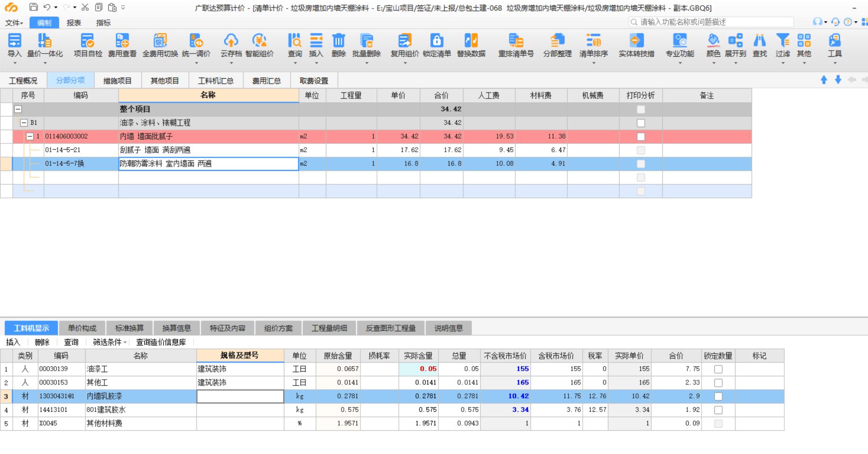The image size is (868, 454).
Task: Click 展开到 expand-to icon
Action: (x=735, y=41)
